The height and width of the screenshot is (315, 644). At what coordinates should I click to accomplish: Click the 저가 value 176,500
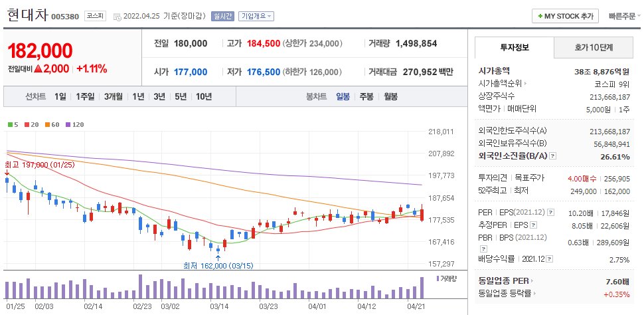pos(264,72)
